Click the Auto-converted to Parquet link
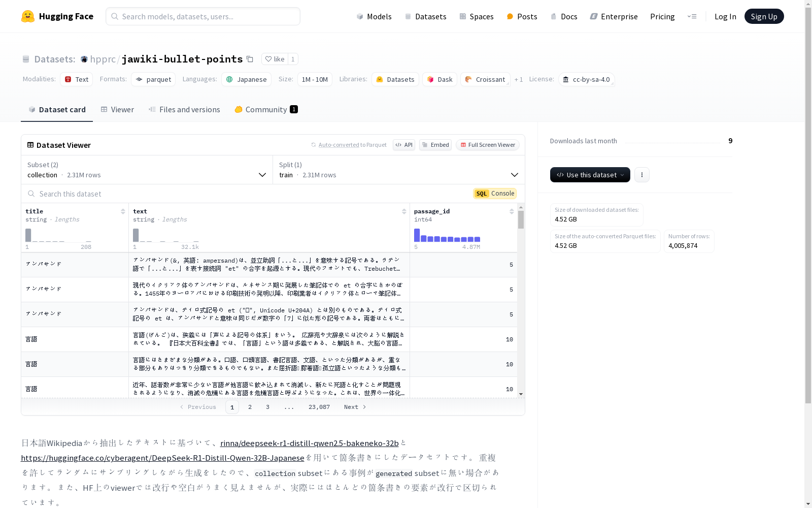Image resolution: width=812 pixels, height=508 pixels. click(352, 145)
